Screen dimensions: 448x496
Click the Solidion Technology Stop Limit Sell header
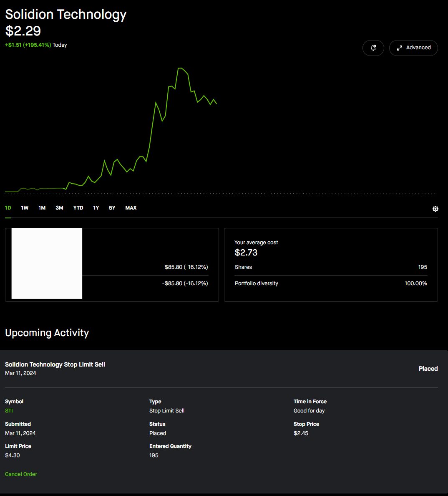(x=55, y=364)
